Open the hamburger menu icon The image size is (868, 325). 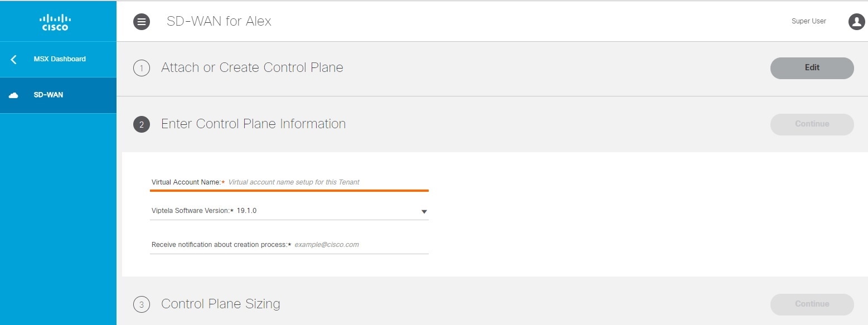(x=142, y=22)
